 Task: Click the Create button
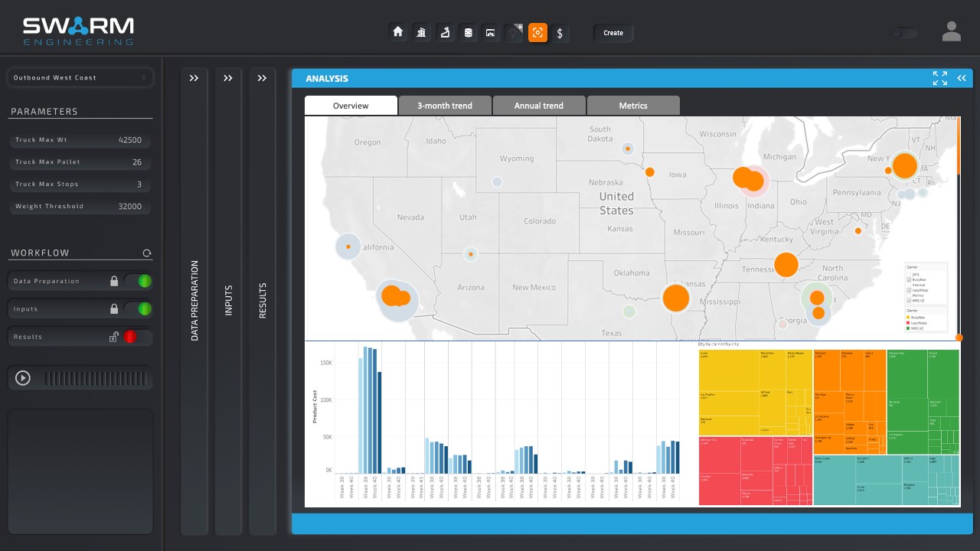pyautogui.click(x=613, y=33)
